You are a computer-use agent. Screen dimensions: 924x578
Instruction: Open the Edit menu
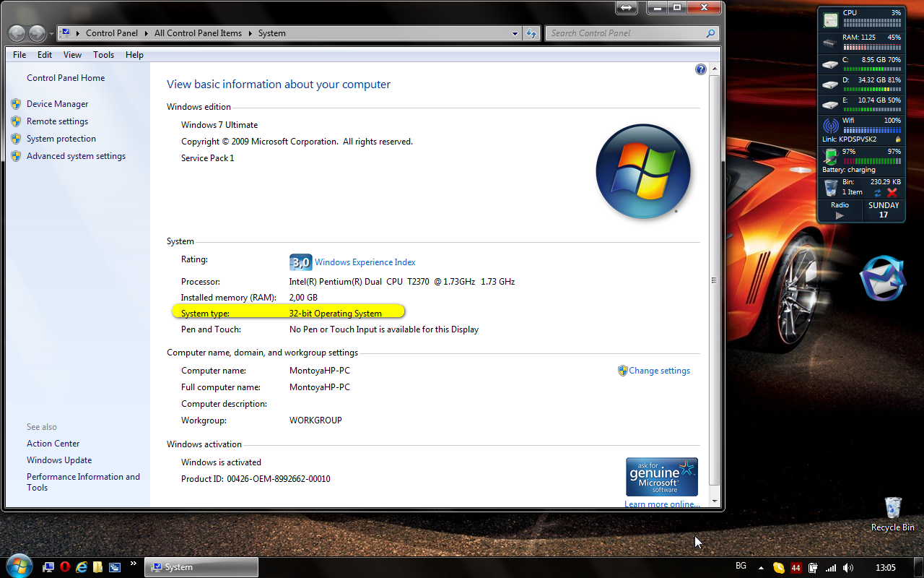click(x=45, y=55)
